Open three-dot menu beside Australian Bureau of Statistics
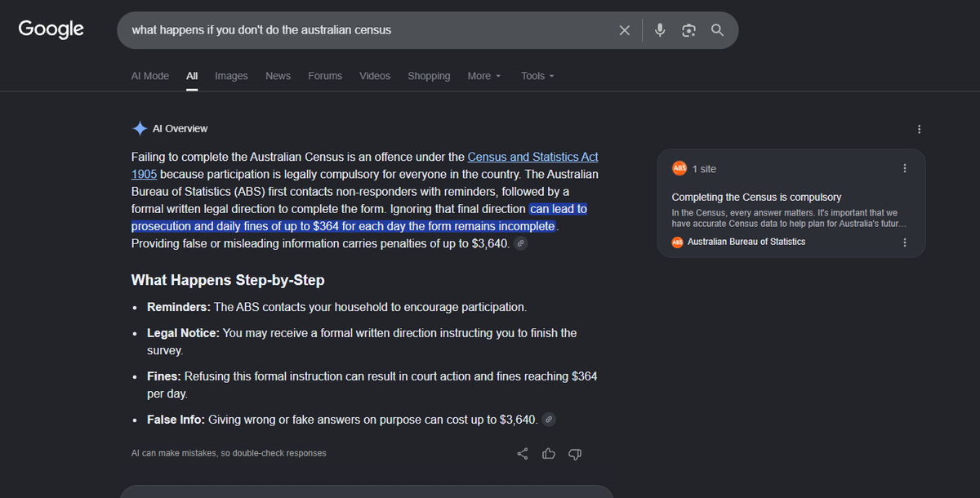Screen dimensions: 980x498 point(905,242)
